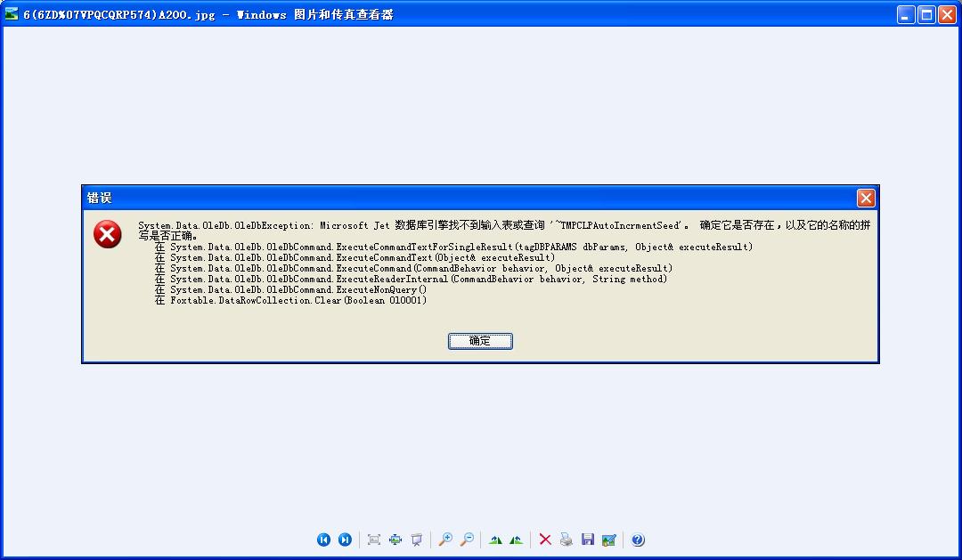962x560 pixels.
Task: Open the viewer Help
Action: tap(638, 540)
